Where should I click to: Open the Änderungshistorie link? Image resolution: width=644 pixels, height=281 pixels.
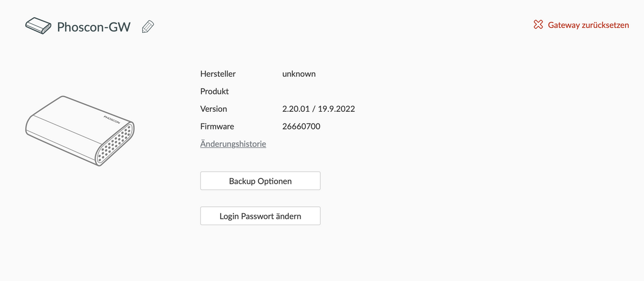(233, 144)
